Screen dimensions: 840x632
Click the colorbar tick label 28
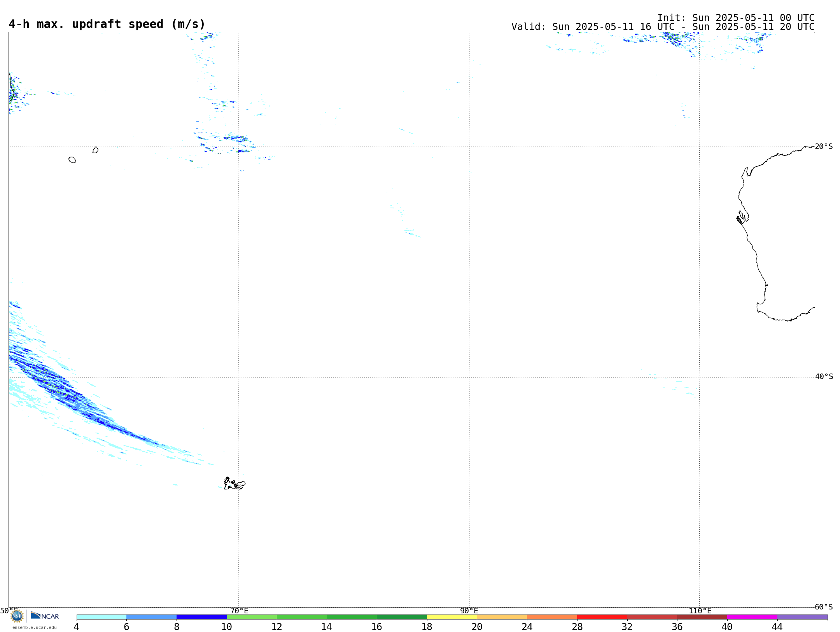(577, 627)
